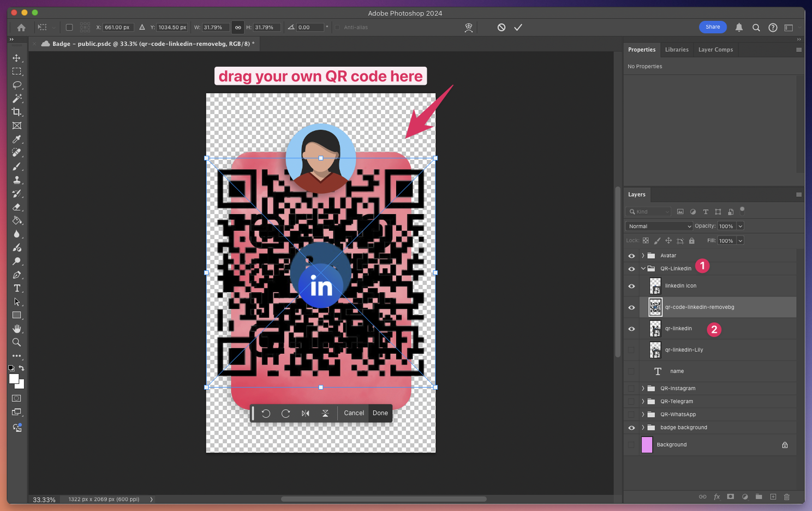Select the Frame tool

[17, 126]
